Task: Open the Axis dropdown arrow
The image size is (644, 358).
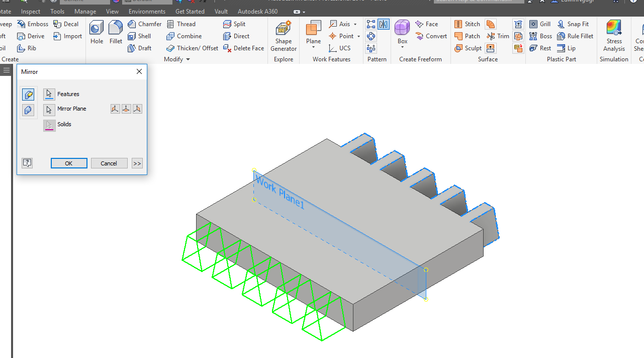Action: point(355,24)
